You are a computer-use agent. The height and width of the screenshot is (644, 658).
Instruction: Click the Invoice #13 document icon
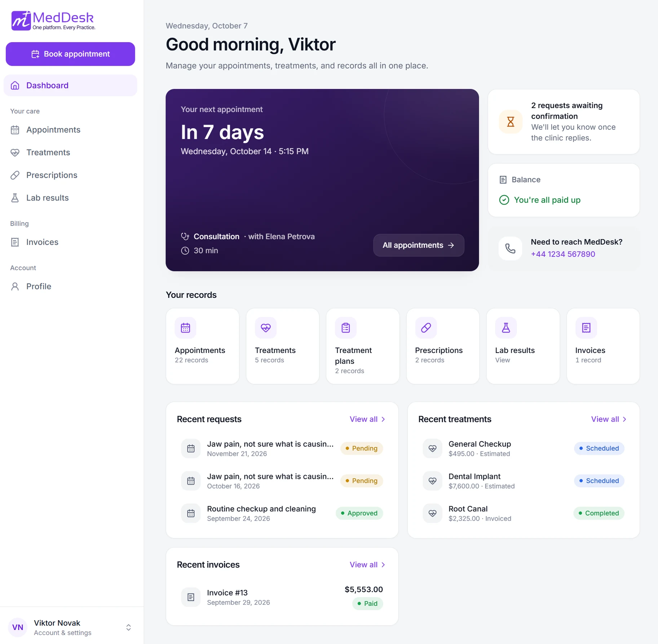191,597
